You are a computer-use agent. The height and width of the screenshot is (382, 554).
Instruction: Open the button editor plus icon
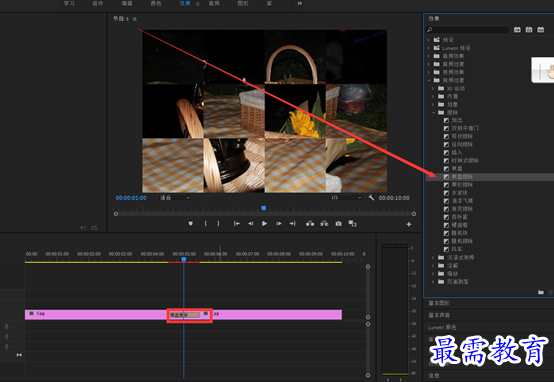(x=409, y=224)
